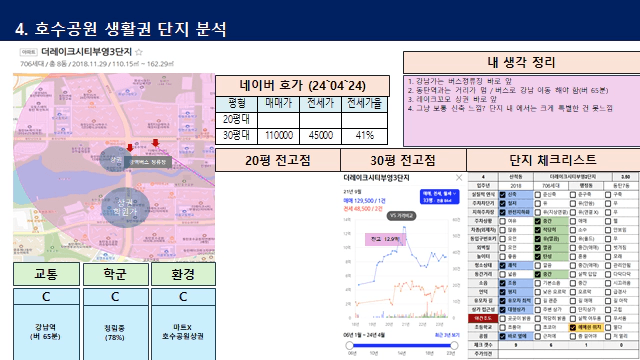The image size is (640, 360).
Task: Click the pink notes text box
Action: (x=522, y=111)
